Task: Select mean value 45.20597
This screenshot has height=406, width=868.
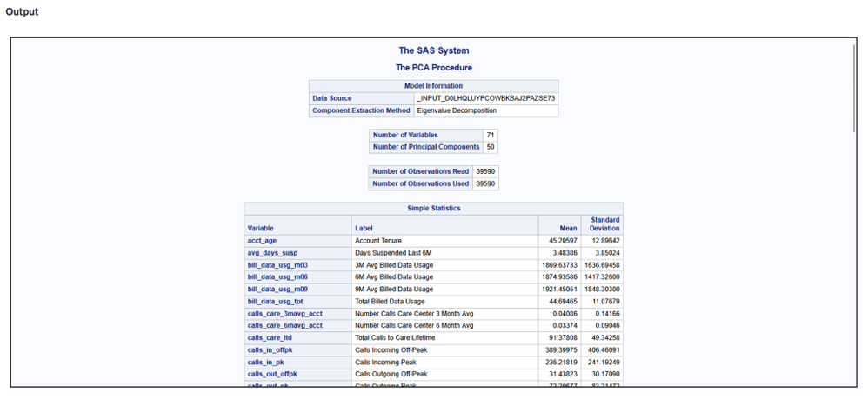Action: click(564, 241)
